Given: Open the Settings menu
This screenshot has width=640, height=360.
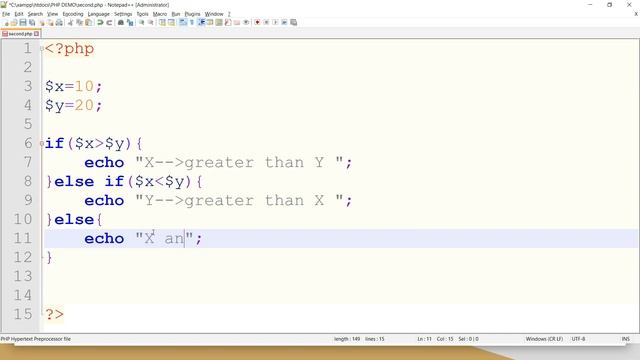Looking at the screenshot, I should 123,14.
